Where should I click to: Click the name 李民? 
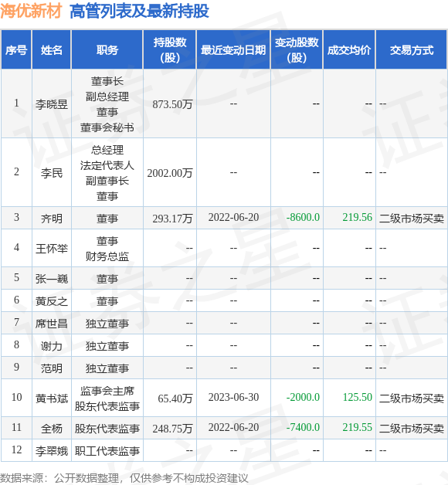52,173
